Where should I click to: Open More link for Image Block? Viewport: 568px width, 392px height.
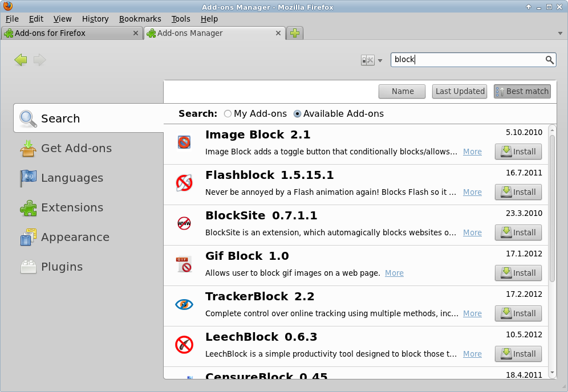tap(472, 152)
